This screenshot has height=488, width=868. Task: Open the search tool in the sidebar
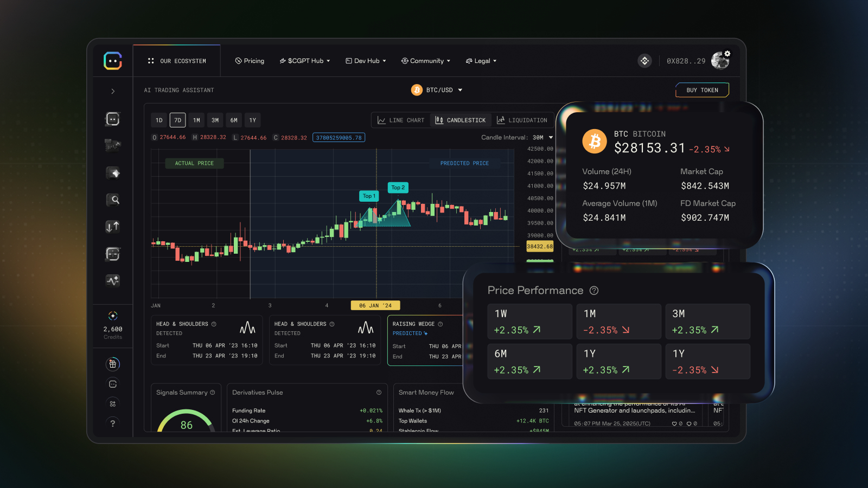113,200
